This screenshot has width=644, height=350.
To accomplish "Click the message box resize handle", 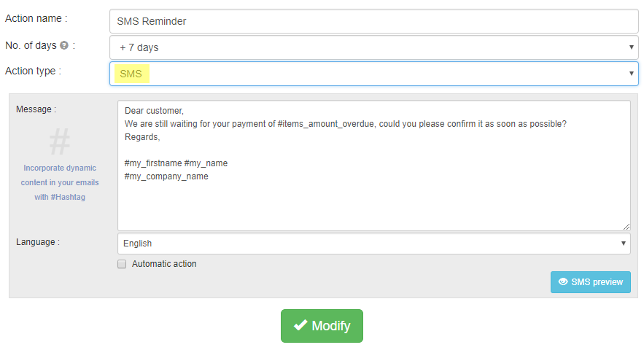I will click(x=626, y=227).
